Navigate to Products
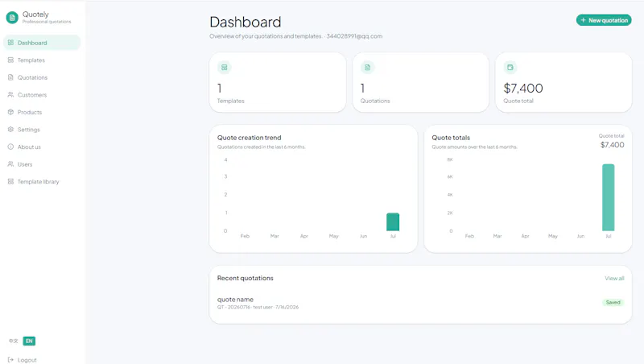 (42, 112)
